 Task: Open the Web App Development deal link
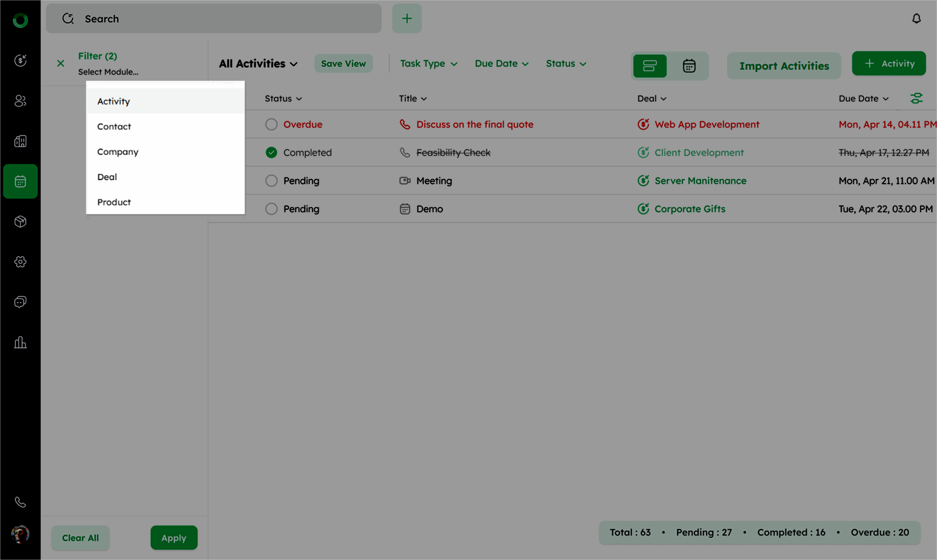[x=706, y=124]
